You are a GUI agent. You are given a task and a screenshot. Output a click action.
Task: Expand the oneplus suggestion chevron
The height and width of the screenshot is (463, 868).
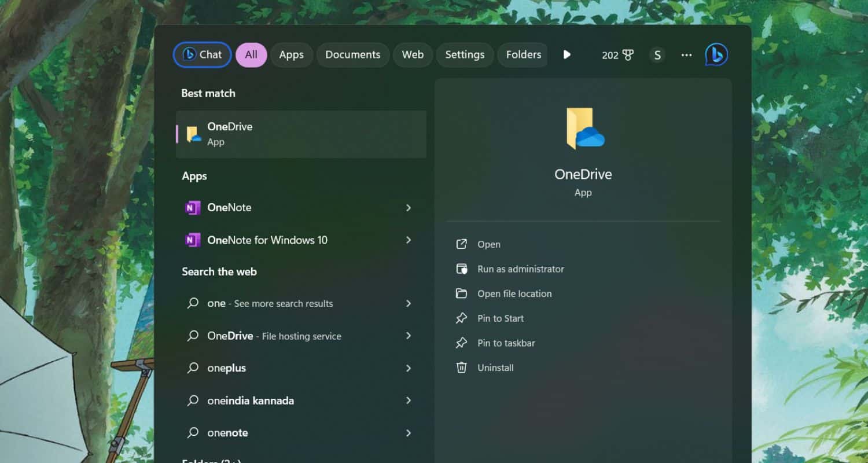point(409,368)
